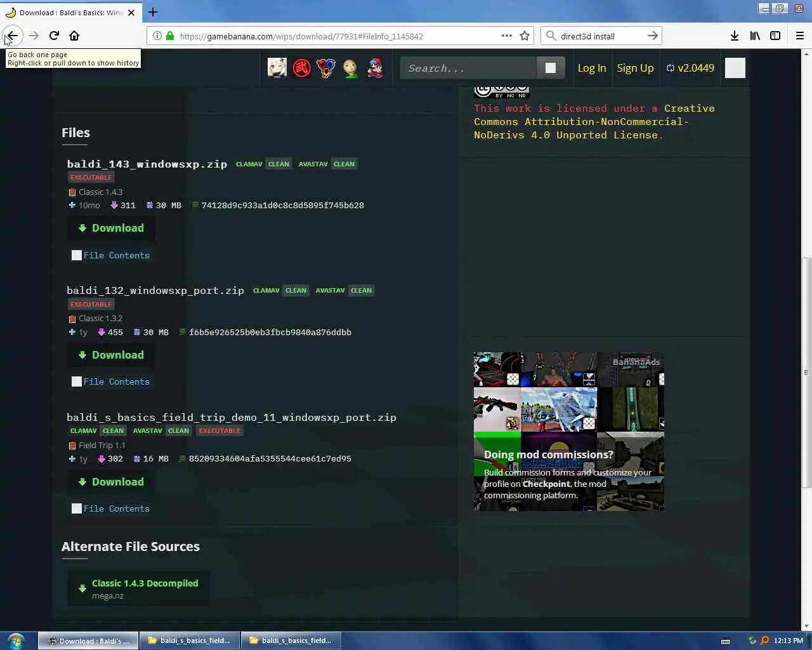Open the red and blue balloons game icon
The width and height of the screenshot is (812, 650).
(x=326, y=68)
